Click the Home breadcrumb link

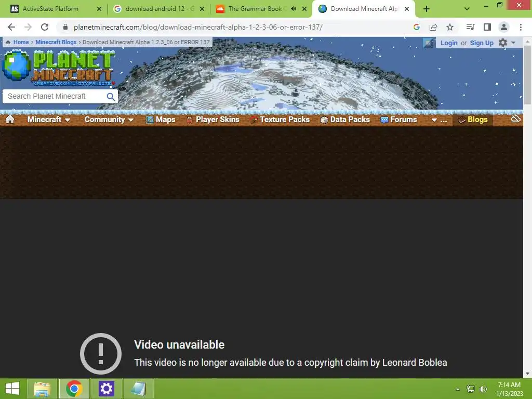[x=21, y=42]
